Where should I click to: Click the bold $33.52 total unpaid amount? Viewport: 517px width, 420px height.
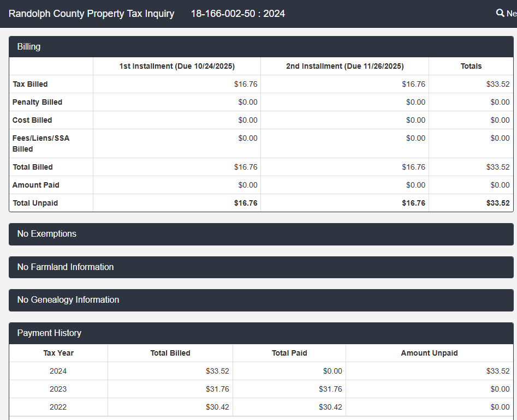(x=498, y=203)
